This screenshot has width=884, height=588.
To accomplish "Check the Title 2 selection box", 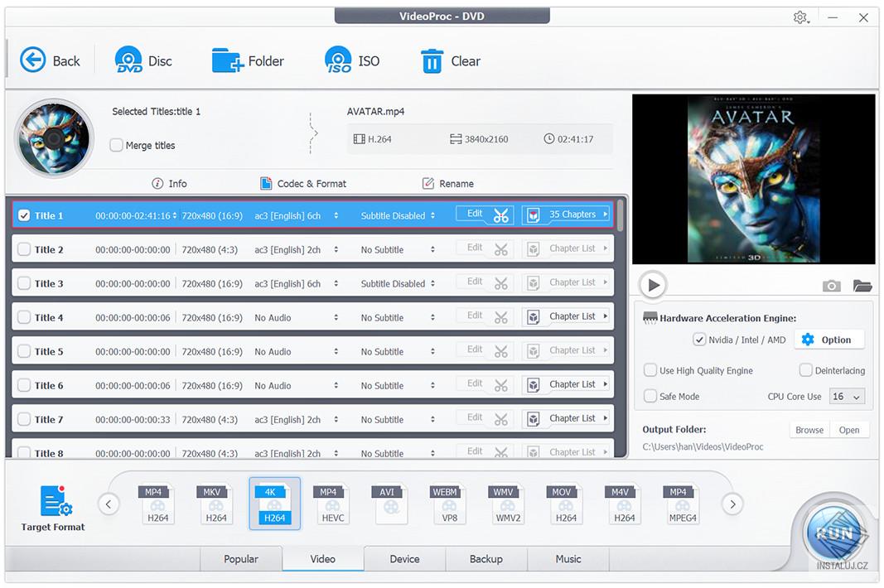I will click(x=22, y=248).
